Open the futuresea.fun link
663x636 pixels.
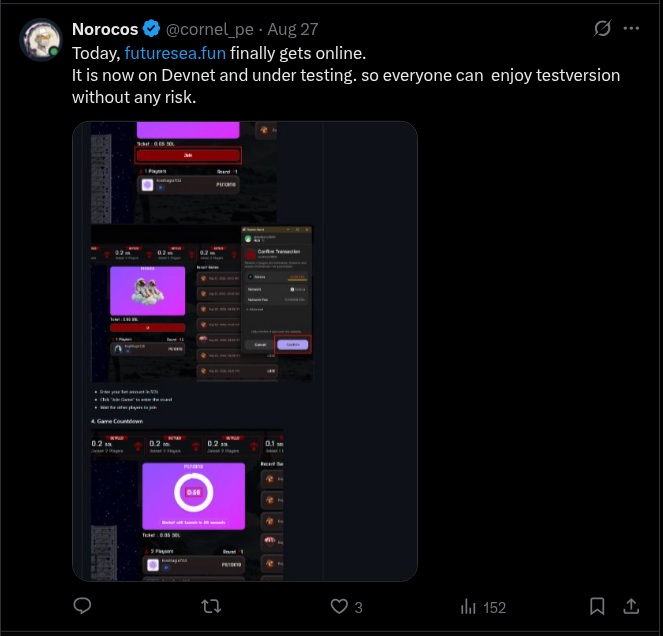(175, 53)
